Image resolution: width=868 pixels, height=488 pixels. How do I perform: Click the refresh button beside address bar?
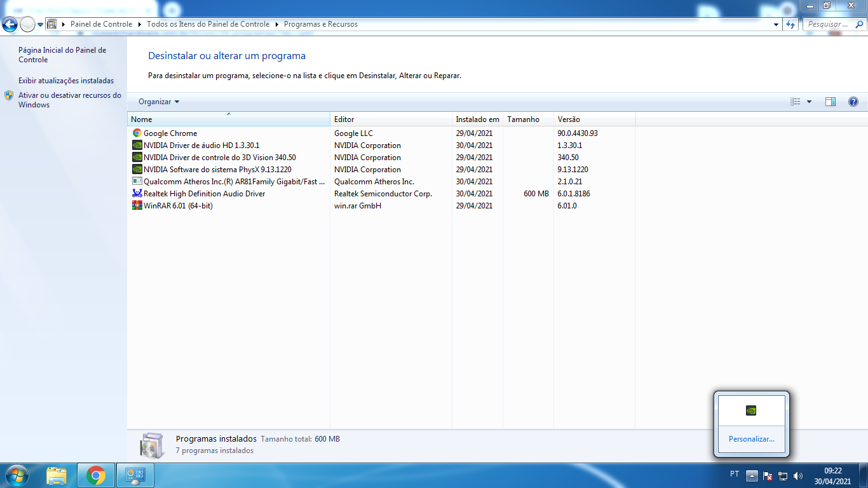point(790,24)
